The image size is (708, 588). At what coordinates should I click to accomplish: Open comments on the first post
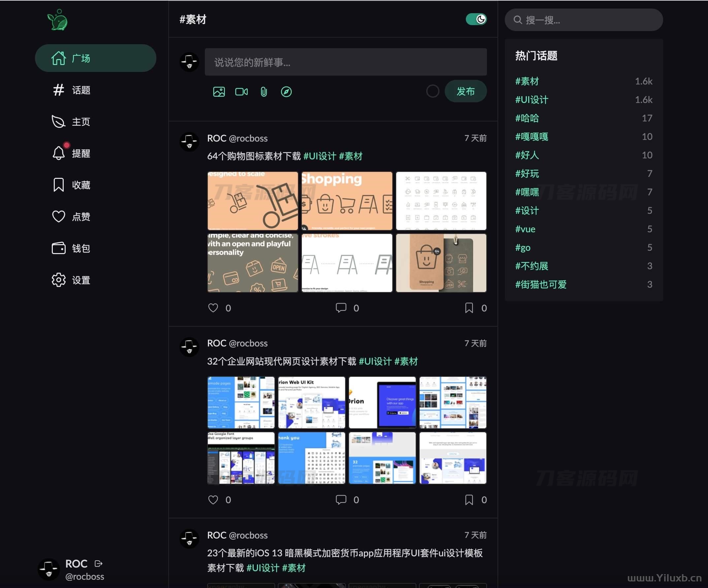(x=341, y=308)
